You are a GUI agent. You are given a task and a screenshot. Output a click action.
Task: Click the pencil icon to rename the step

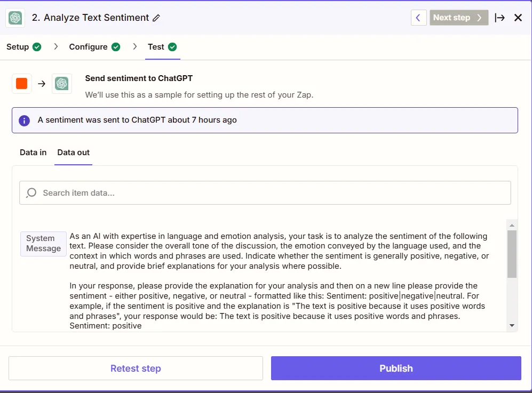pos(156,17)
